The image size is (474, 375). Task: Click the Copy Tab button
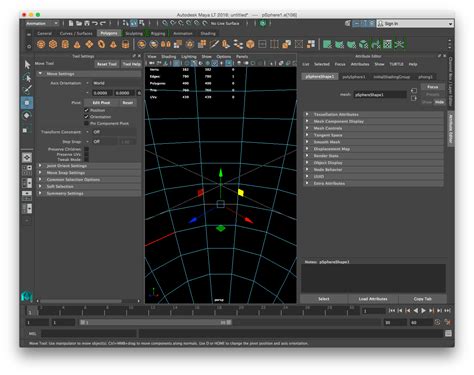click(x=423, y=299)
